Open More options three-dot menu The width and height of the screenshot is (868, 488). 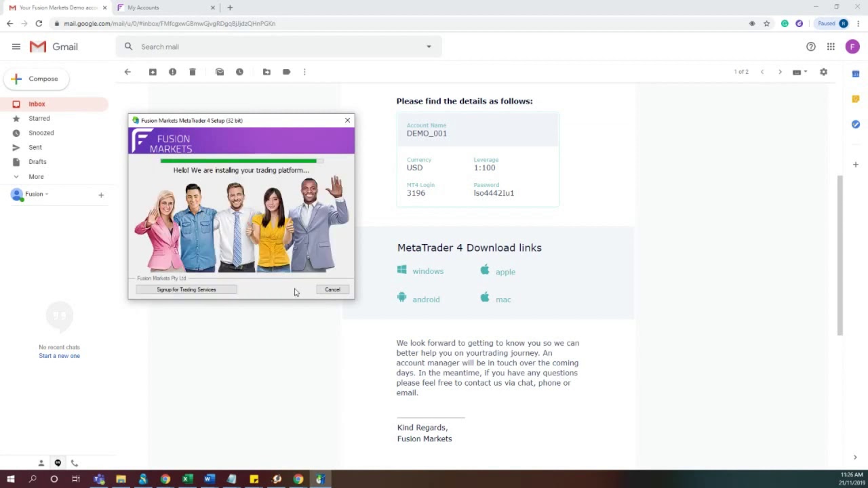pos(304,72)
